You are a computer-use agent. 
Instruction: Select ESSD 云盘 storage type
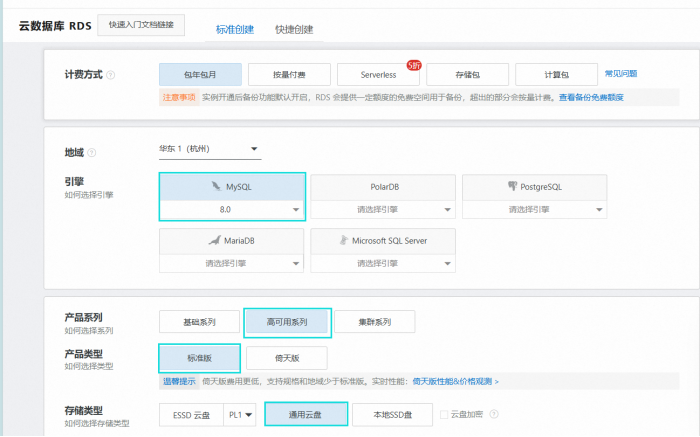pyautogui.click(x=192, y=415)
